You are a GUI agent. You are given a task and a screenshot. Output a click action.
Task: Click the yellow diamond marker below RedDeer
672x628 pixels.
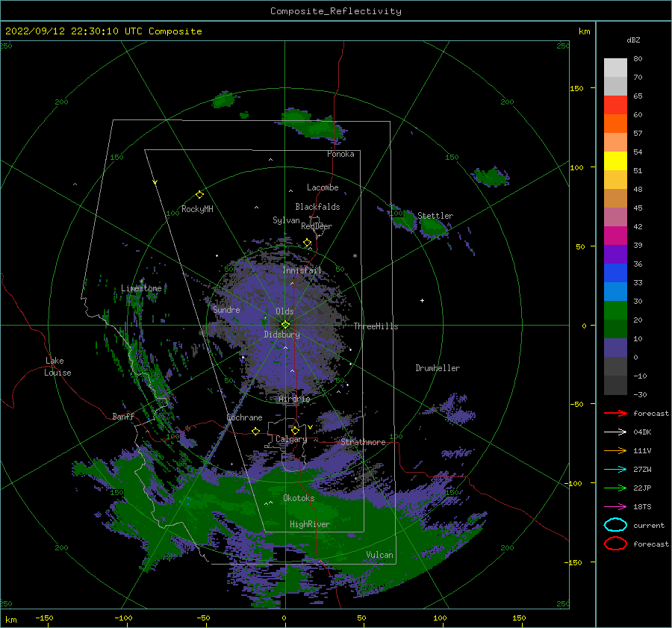click(x=308, y=243)
